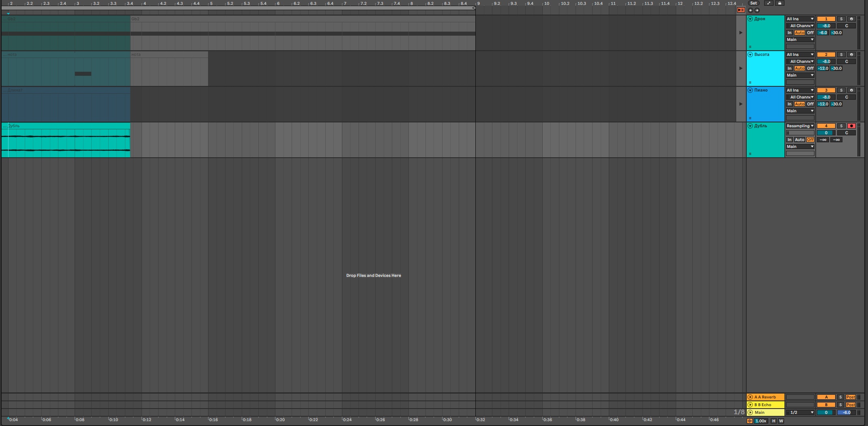Set Дубль monitoring to Auto

[x=799, y=140]
